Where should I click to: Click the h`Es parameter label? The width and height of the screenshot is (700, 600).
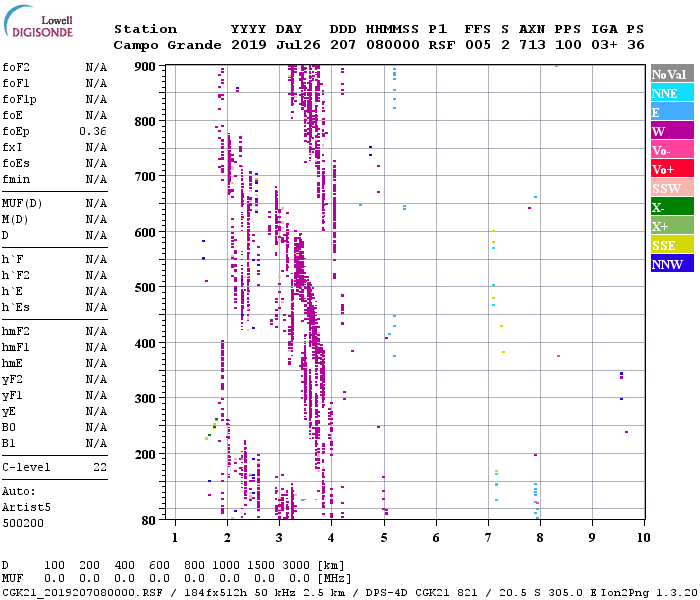[16, 308]
